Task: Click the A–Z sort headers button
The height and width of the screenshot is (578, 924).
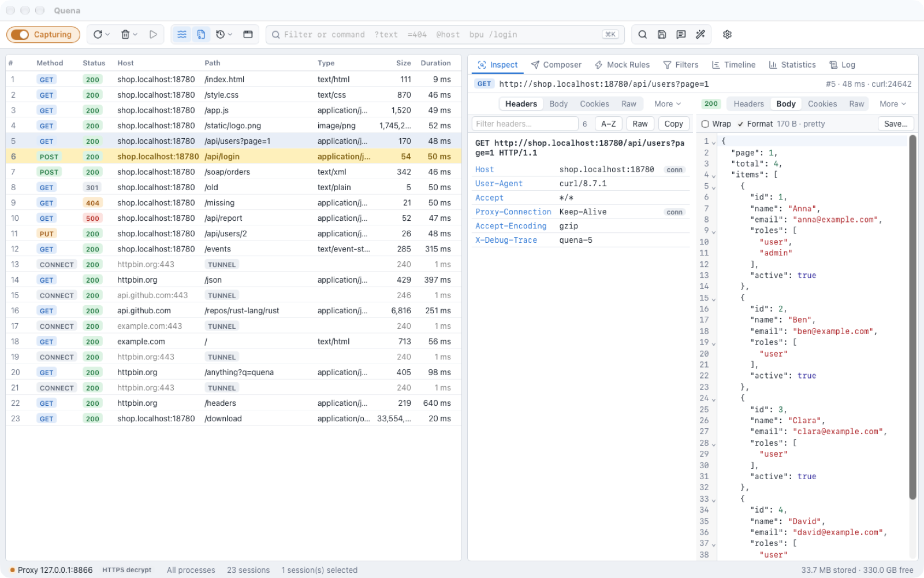Action: coord(609,124)
